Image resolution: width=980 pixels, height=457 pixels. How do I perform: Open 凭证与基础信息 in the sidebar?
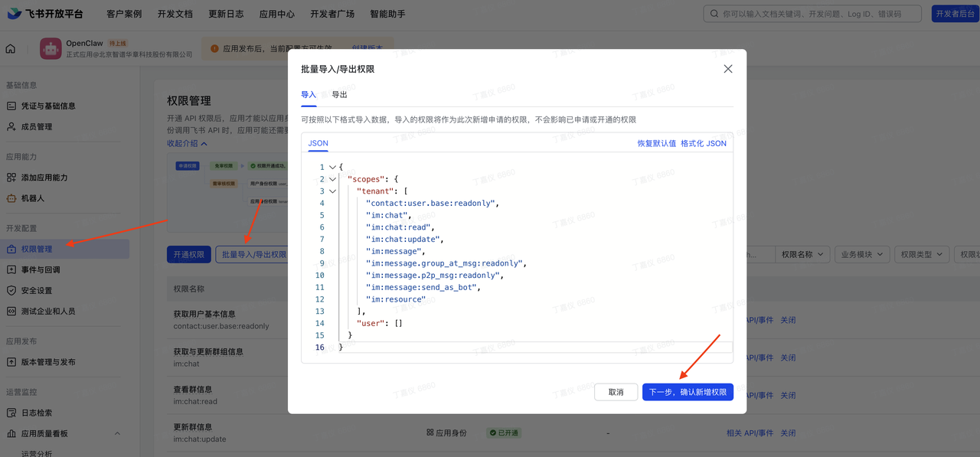click(x=48, y=106)
